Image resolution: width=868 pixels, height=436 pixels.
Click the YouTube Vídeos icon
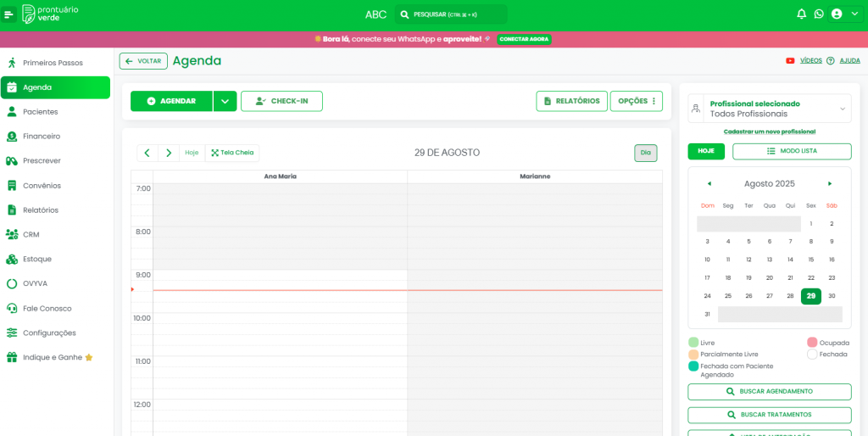pyautogui.click(x=790, y=61)
